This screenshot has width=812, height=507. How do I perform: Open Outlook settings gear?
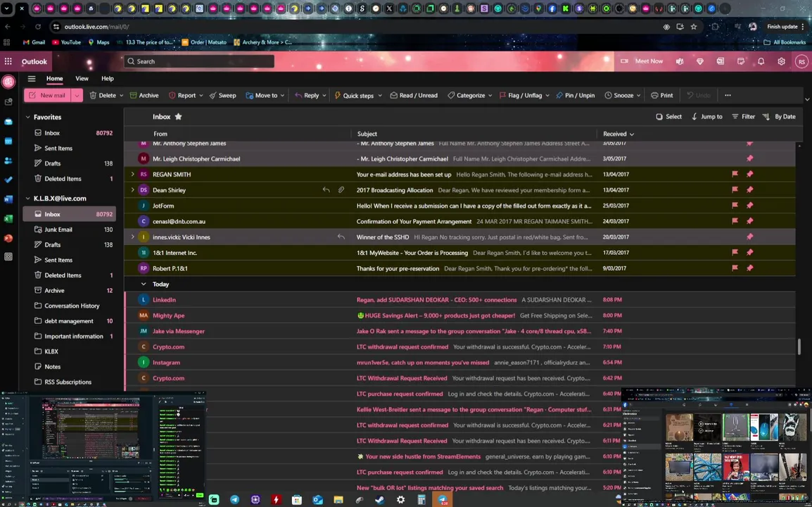pyautogui.click(x=782, y=61)
